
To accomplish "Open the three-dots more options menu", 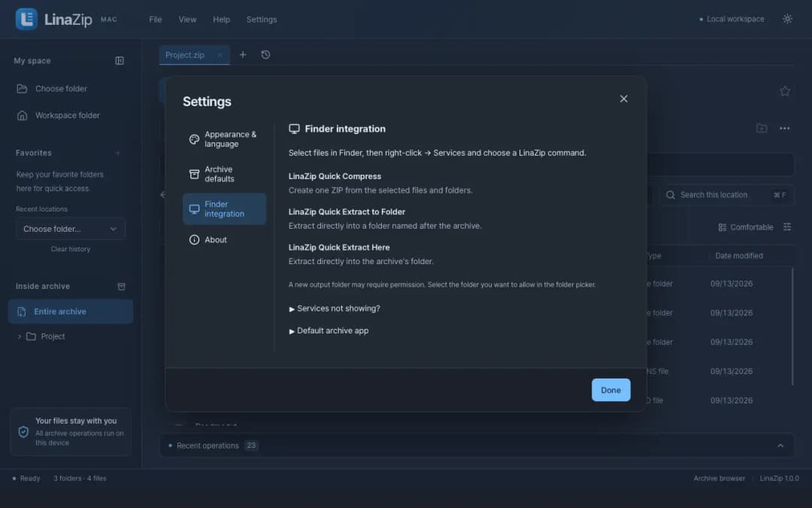I will point(784,128).
